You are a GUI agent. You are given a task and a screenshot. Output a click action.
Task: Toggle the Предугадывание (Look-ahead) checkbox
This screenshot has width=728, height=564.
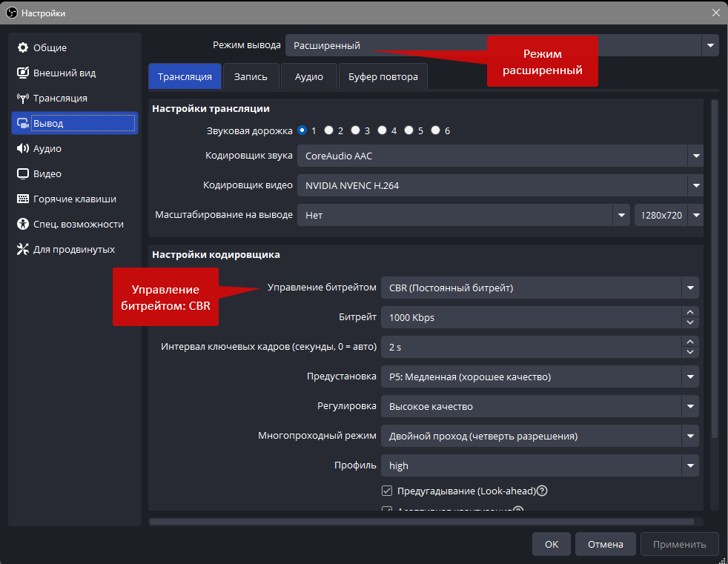[387, 491]
